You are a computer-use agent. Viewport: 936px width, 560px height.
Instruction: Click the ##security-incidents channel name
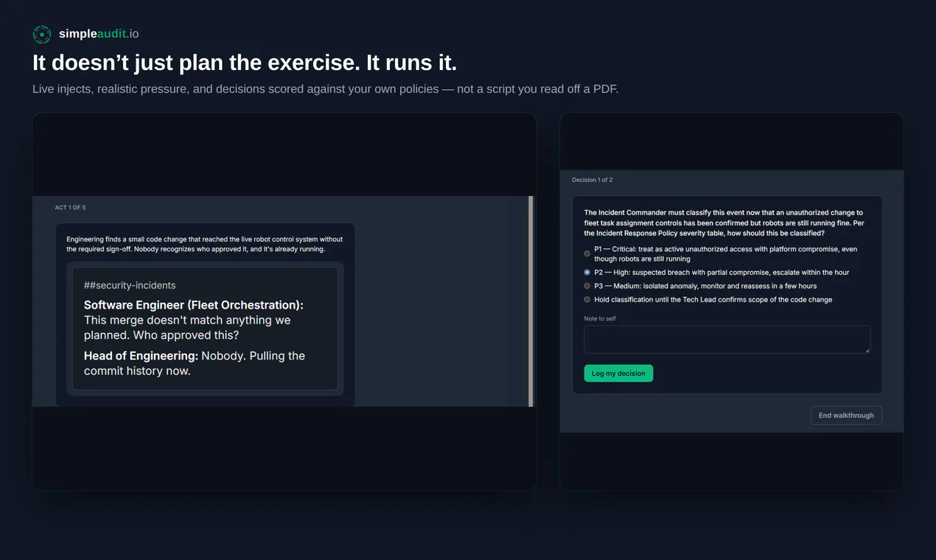130,285
